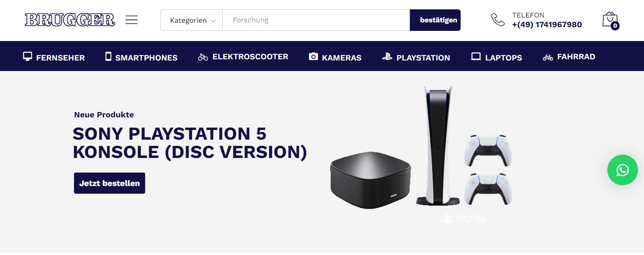Open the Smartphones menu item

point(141,57)
